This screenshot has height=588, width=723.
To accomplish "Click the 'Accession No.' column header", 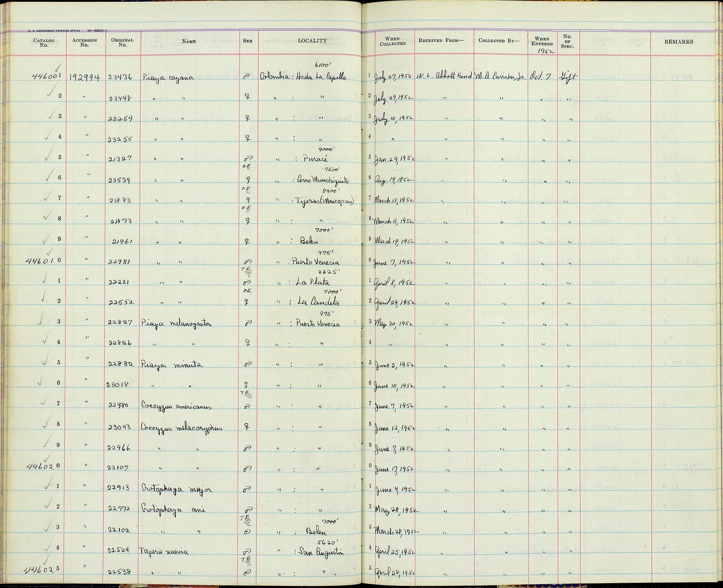I will pos(85,43).
